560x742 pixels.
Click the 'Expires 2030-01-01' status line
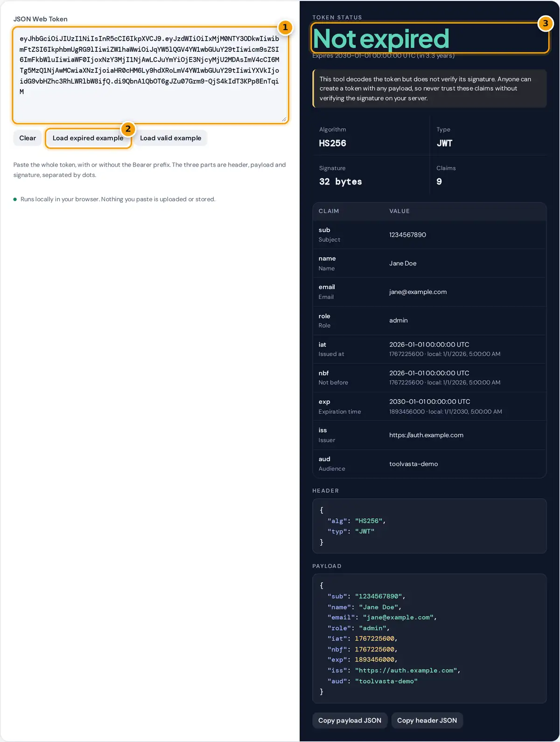tap(383, 56)
